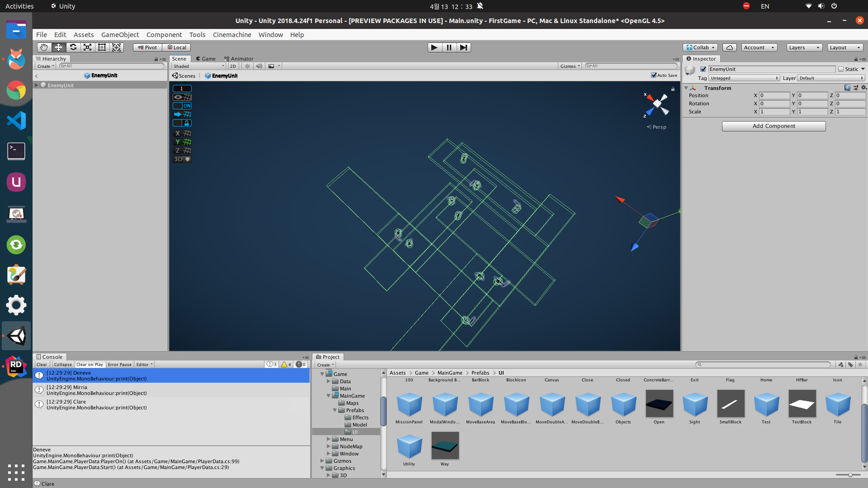Enable Z axis grid

click(x=182, y=150)
